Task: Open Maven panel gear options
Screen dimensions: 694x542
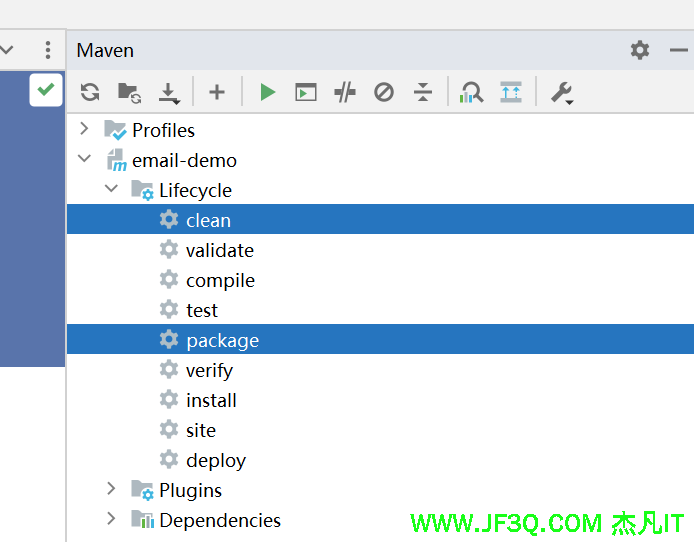Action: pos(640,50)
